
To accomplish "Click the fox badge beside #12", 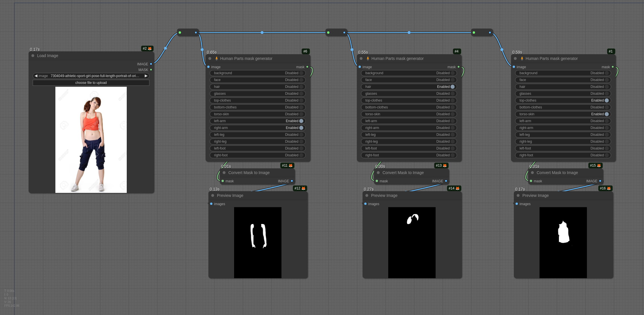I will point(303,188).
